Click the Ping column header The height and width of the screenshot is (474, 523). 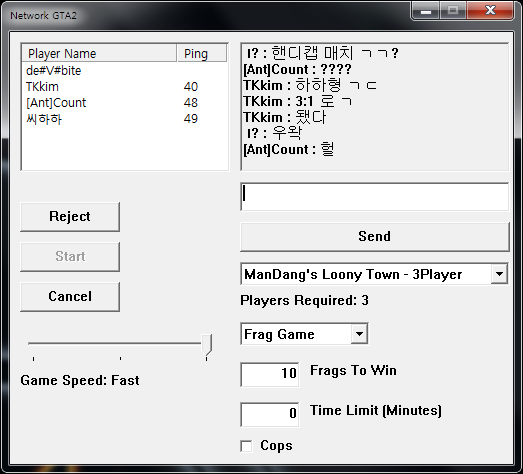pos(202,53)
